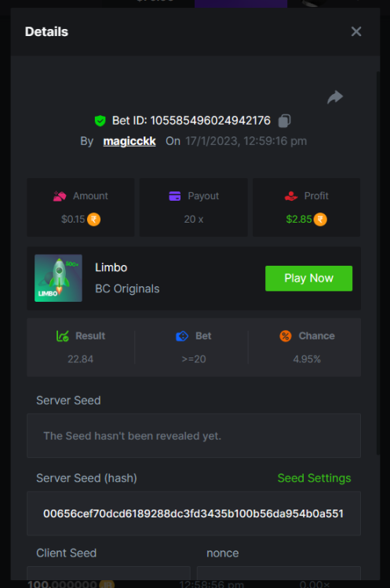Click the green verified shield icon
Screen dimensions: 390x588
(x=100, y=121)
